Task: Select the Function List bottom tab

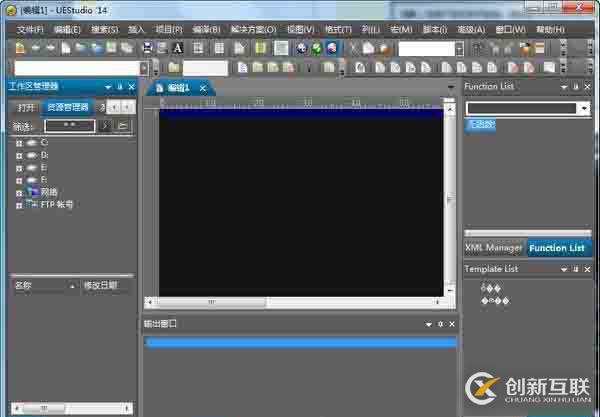Action: 557,248
